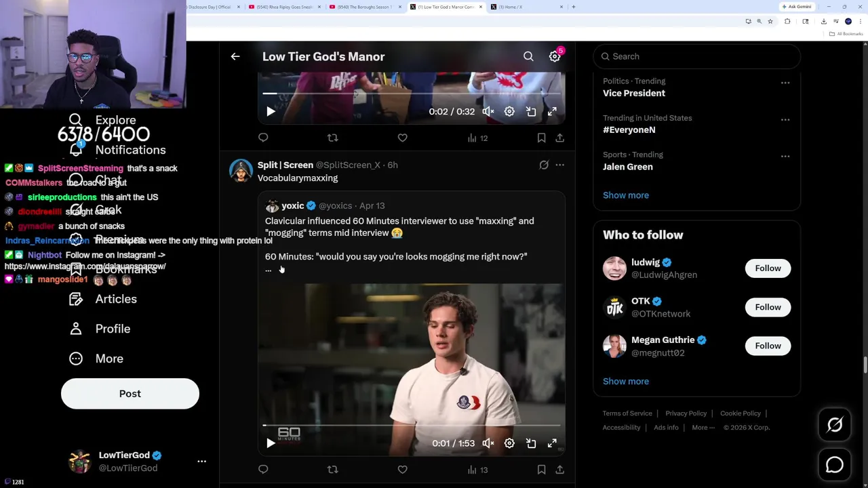Open options for #EveryoneN trend
The height and width of the screenshot is (488, 868).
[x=785, y=119]
